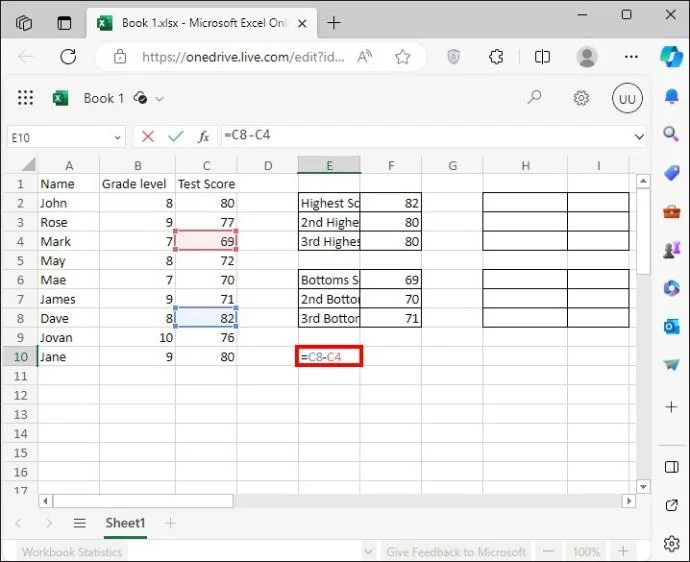
Task: Open the paper plane Drop sidebar icon
Action: coord(672,365)
